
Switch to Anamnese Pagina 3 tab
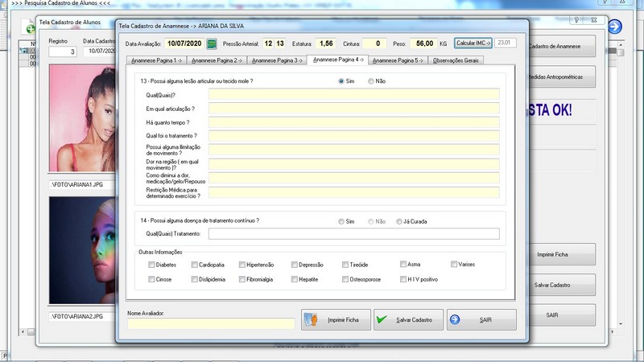click(277, 60)
